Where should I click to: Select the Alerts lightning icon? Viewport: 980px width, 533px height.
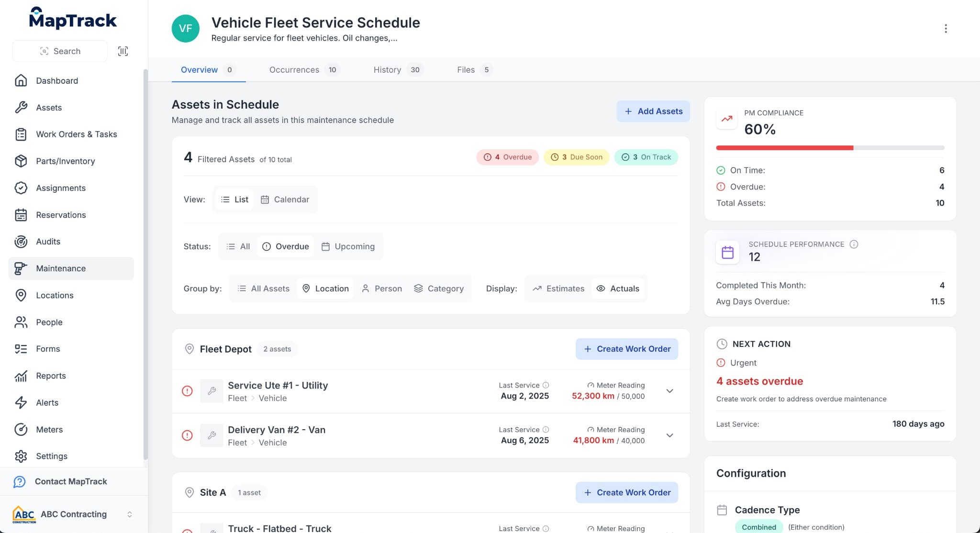click(21, 402)
